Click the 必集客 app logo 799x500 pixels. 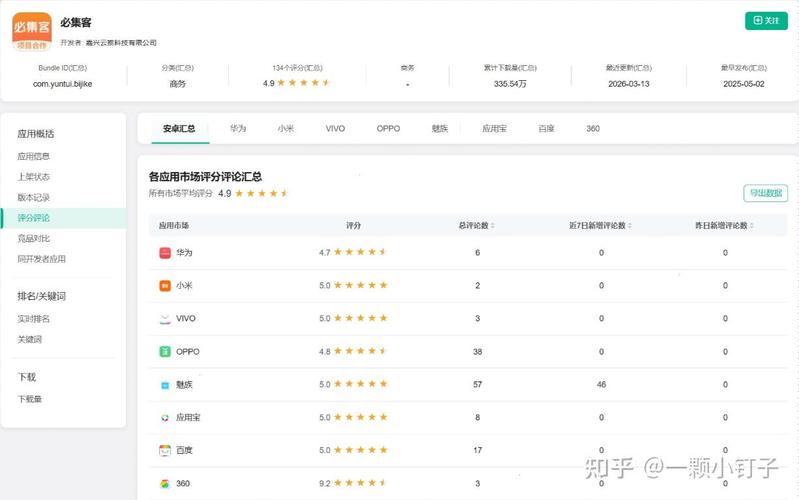pyautogui.click(x=32, y=32)
